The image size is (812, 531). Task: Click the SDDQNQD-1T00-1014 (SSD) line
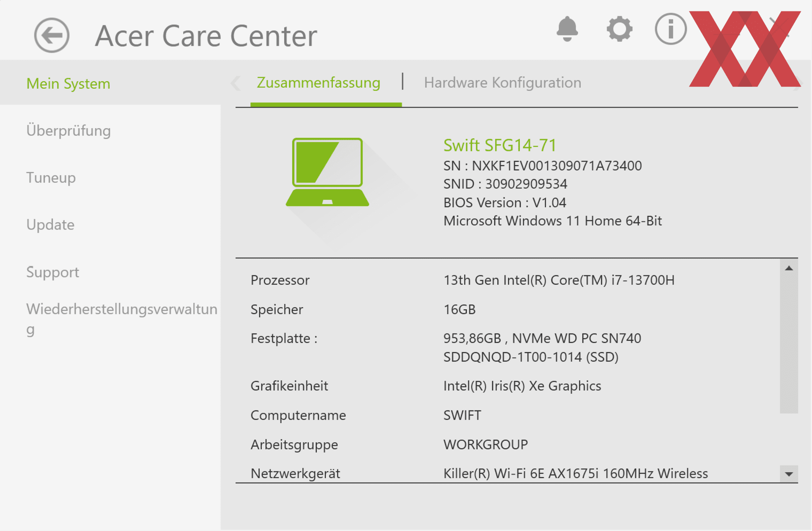(x=531, y=357)
